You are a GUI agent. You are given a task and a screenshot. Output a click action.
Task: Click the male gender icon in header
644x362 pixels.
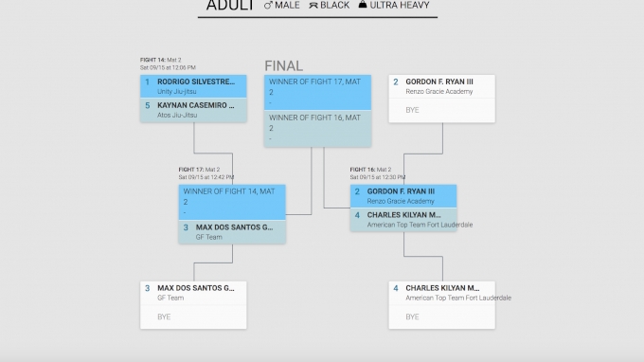(268, 6)
